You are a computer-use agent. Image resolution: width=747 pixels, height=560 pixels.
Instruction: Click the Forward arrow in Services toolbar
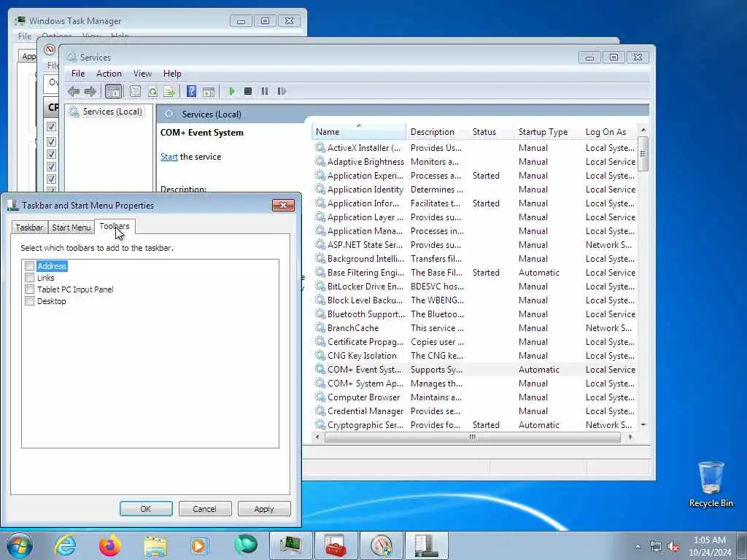[x=90, y=91]
